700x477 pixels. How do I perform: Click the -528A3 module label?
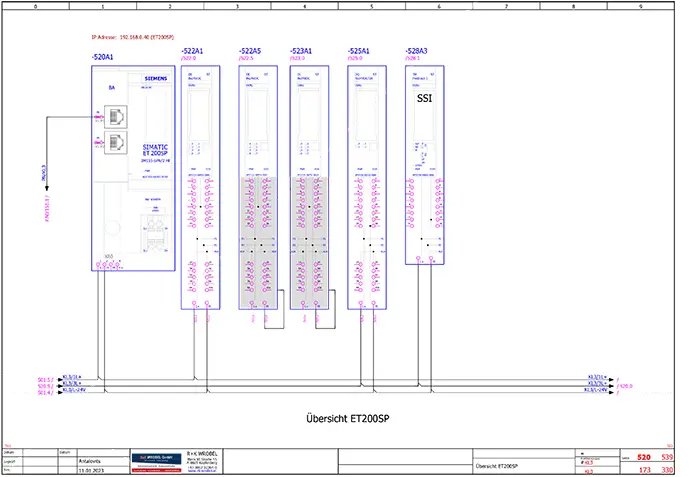(x=417, y=50)
